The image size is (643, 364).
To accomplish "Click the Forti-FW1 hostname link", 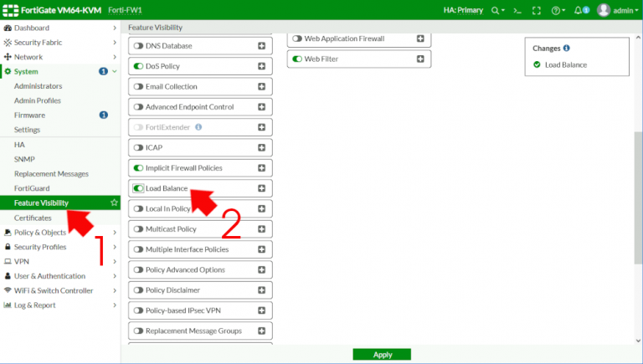I will click(125, 10).
